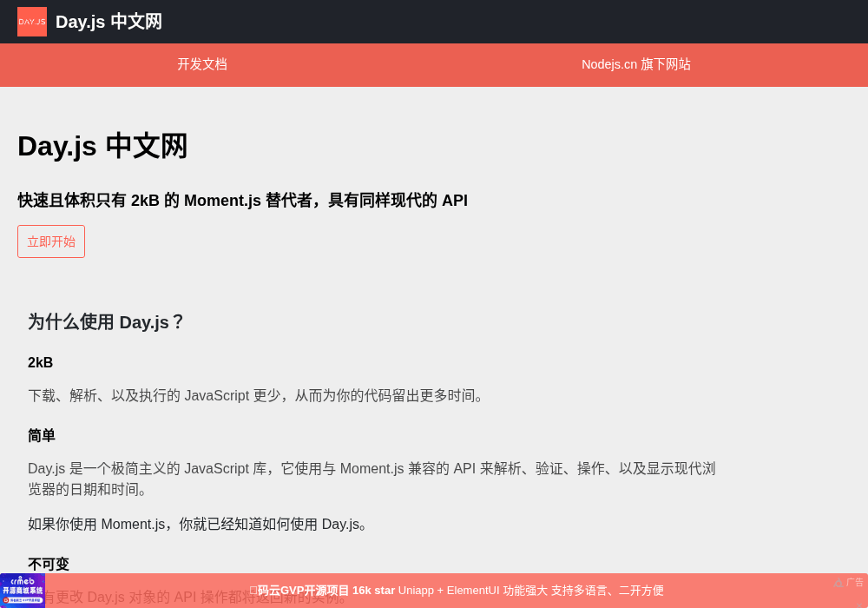Click sentence 如果你使用 Moment.js
Screen dimensions: 868x608
pyautogui.click(x=200, y=524)
